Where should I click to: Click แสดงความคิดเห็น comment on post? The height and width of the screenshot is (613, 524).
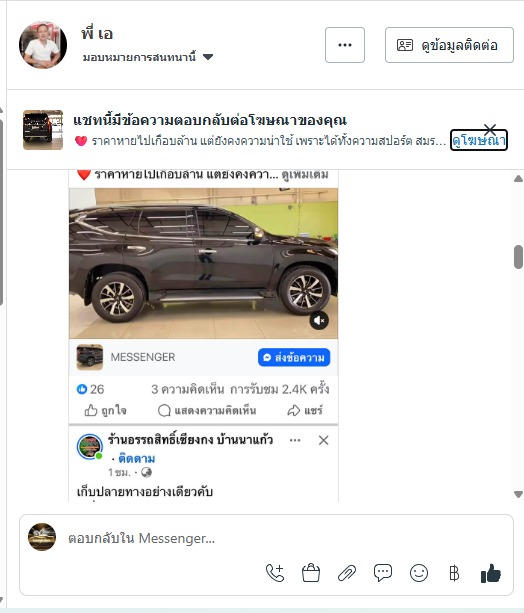tap(207, 410)
